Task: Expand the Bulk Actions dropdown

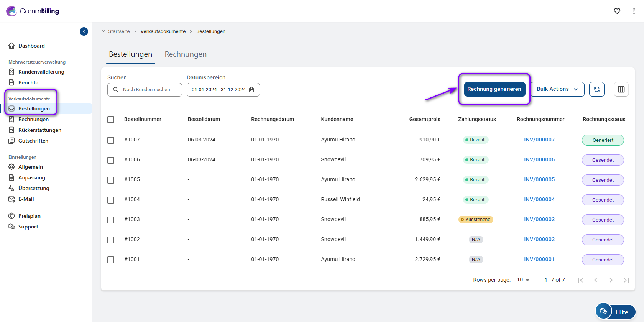Action: (x=557, y=89)
